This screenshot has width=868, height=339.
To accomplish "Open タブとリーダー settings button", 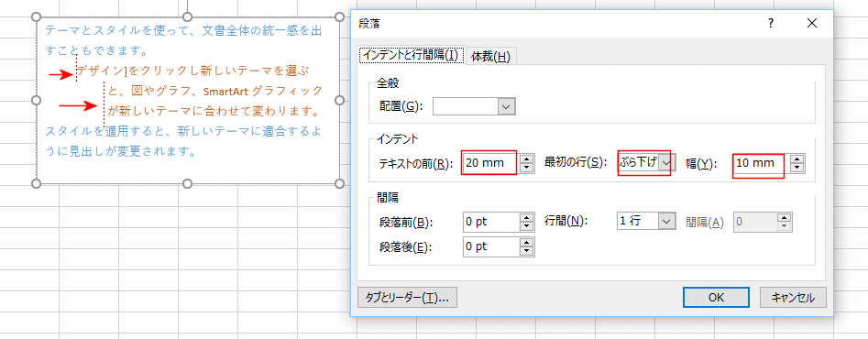I will 408,297.
